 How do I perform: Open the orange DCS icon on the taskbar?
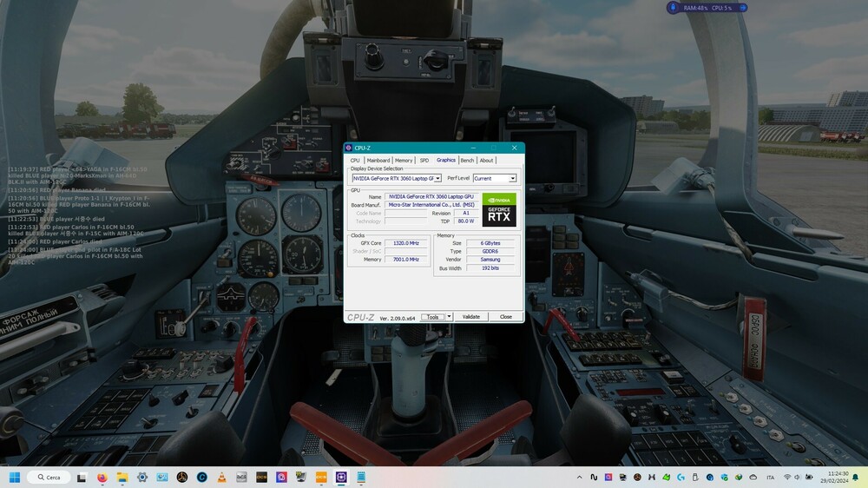pyautogui.click(x=321, y=477)
